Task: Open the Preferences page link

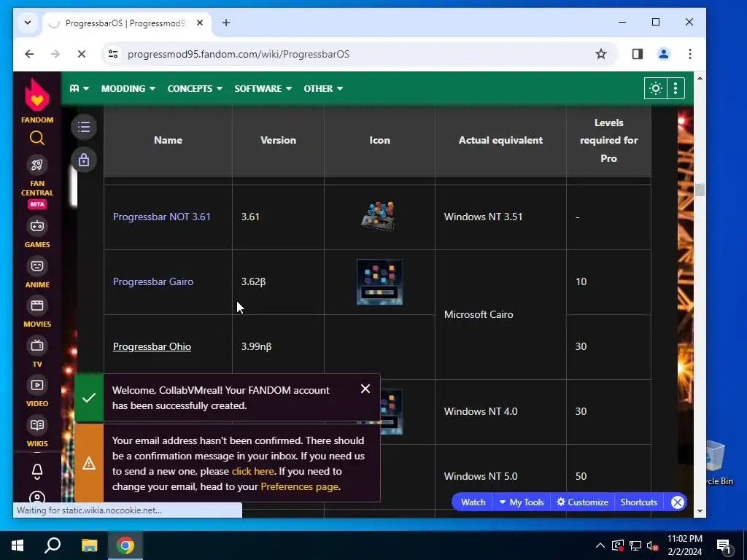Action: [299, 486]
